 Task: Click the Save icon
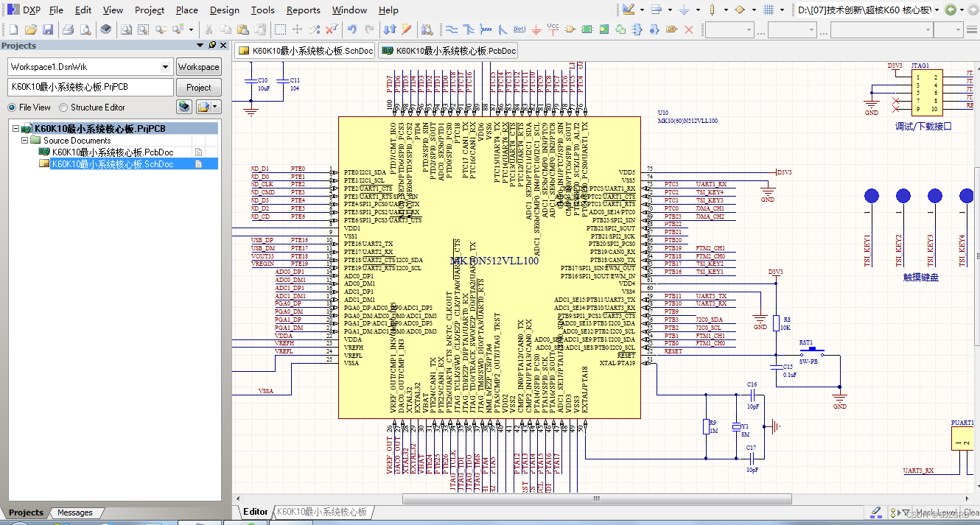click(x=47, y=28)
